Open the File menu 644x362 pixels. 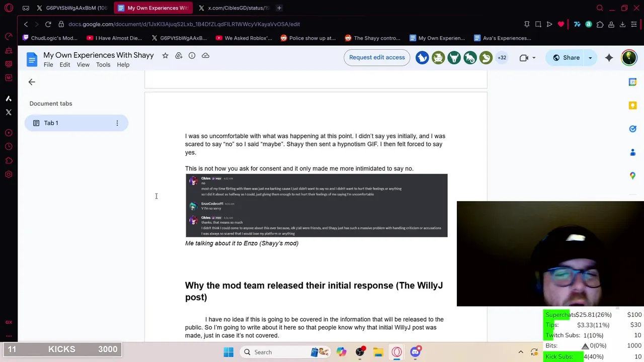(x=48, y=65)
